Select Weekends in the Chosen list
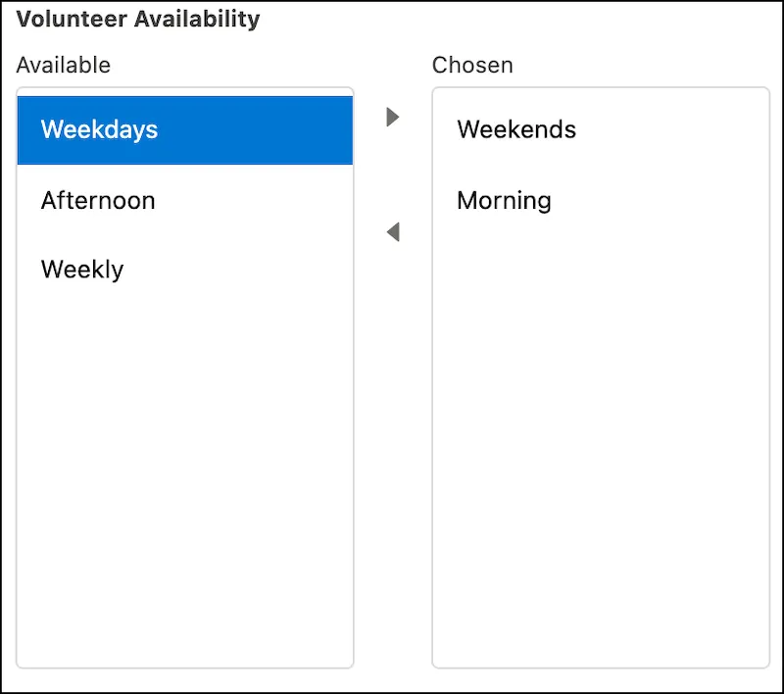 point(601,129)
